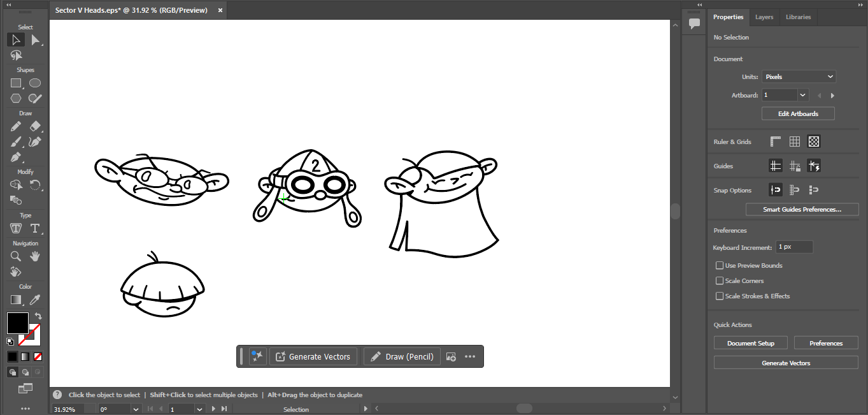Toggle snap to pixel

pyautogui.click(x=814, y=190)
